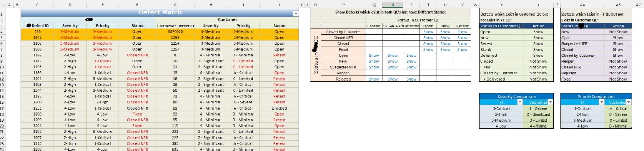Select the Customer group header cell

(x=227, y=19)
